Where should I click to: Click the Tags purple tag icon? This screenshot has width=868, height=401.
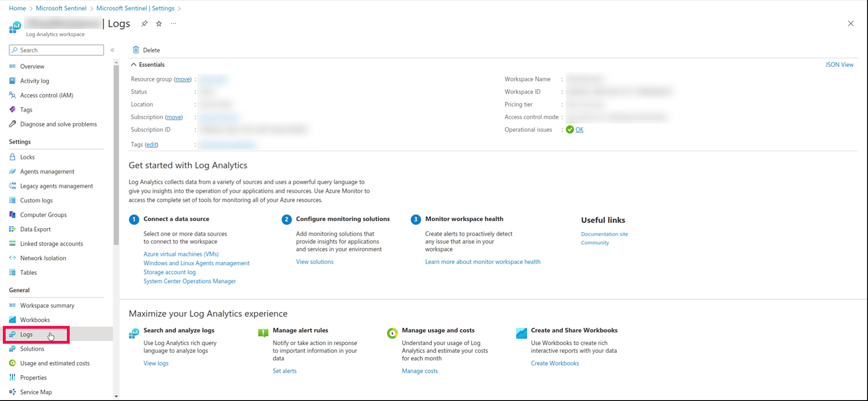click(x=13, y=110)
